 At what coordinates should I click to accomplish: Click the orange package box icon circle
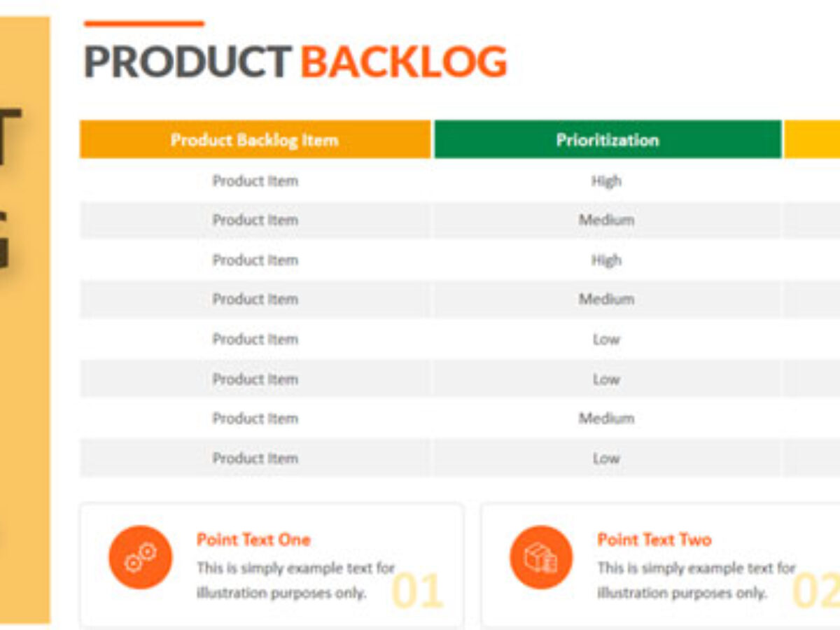point(541,557)
